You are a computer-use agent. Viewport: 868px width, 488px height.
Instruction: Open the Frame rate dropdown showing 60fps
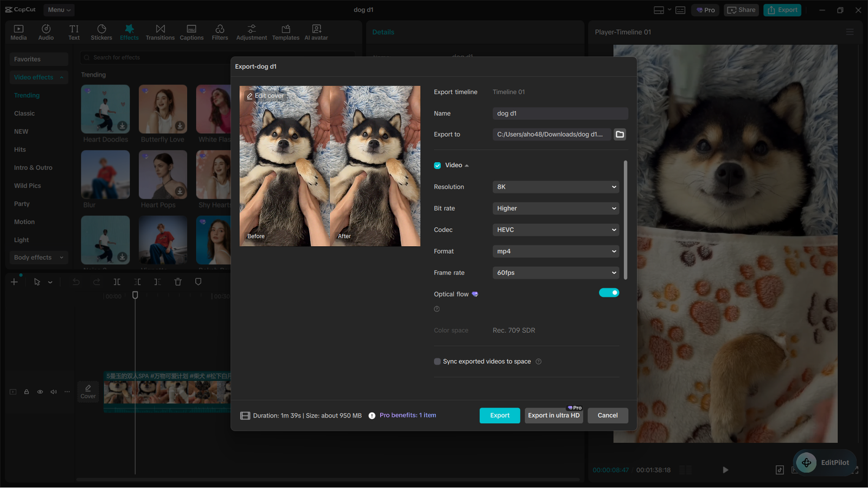click(555, 272)
